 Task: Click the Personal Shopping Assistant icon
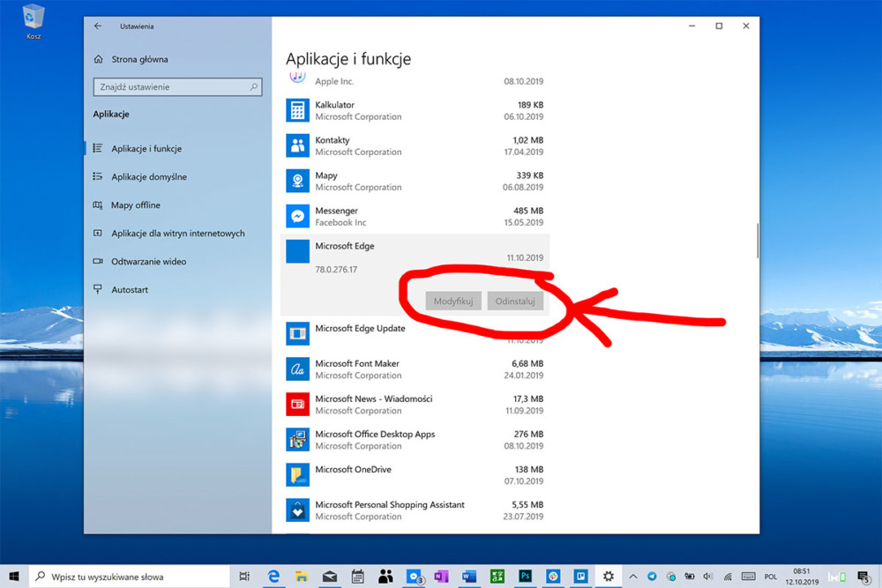tap(297, 510)
